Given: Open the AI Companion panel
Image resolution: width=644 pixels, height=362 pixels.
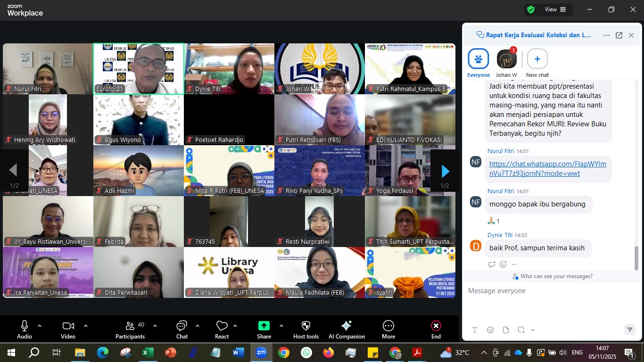Looking at the screenshot, I should [x=347, y=329].
